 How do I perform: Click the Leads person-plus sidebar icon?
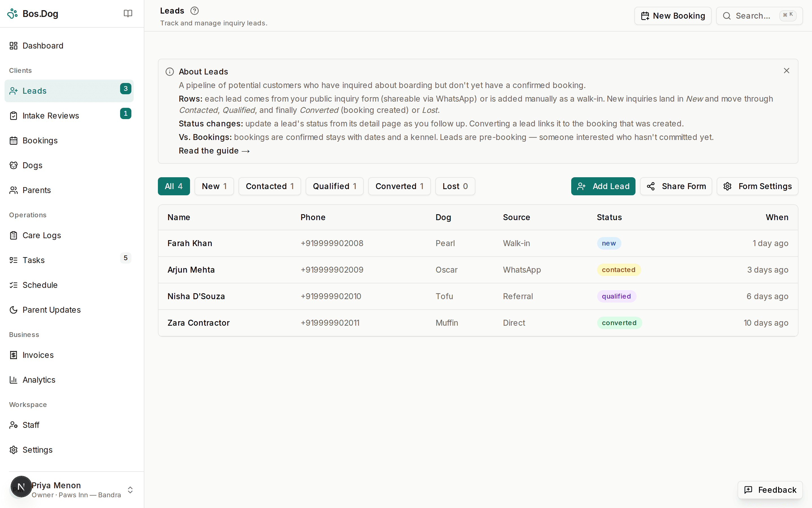pos(14,91)
